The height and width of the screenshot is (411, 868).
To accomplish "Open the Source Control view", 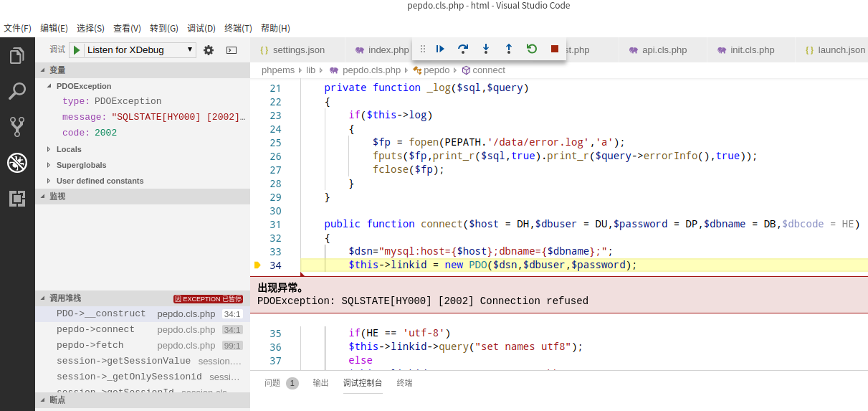I will pyautogui.click(x=17, y=127).
